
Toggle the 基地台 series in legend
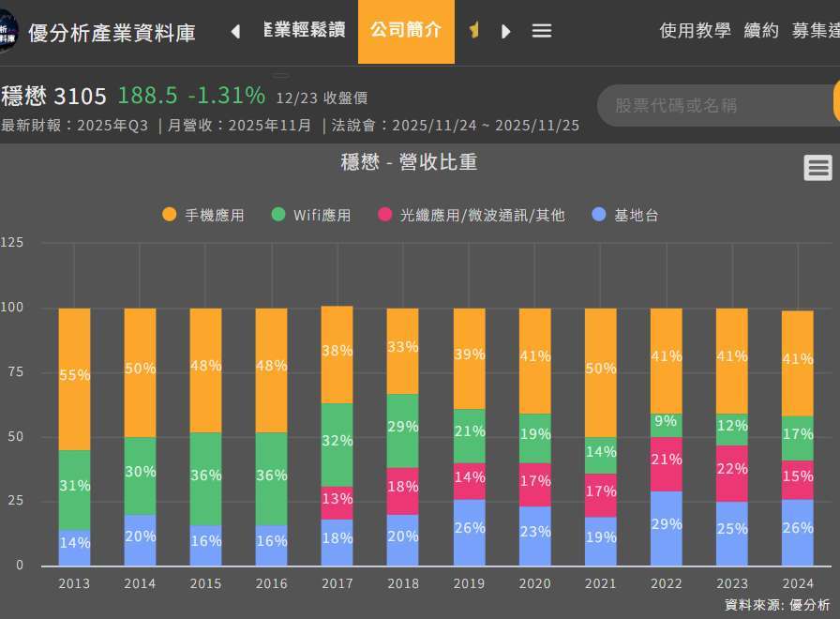click(x=636, y=215)
